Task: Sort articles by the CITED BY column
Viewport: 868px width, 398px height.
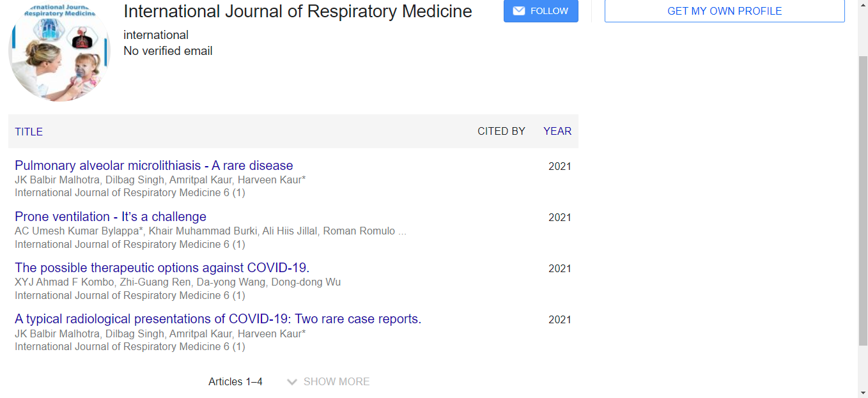Action: pyautogui.click(x=501, y=131)
